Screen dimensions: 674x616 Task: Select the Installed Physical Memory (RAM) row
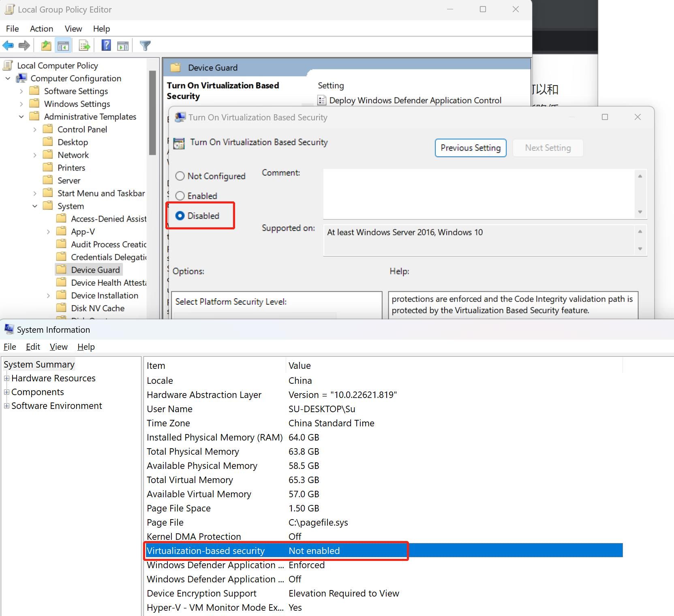383,437
